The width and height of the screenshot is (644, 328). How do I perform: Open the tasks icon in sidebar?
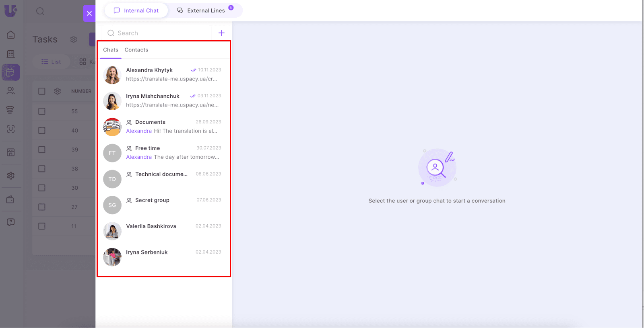pos(11,72)
